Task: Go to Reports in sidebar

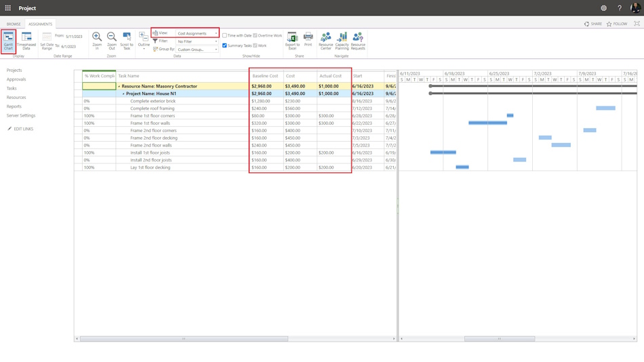Action: pyautogui.click(x=14, y=106)
